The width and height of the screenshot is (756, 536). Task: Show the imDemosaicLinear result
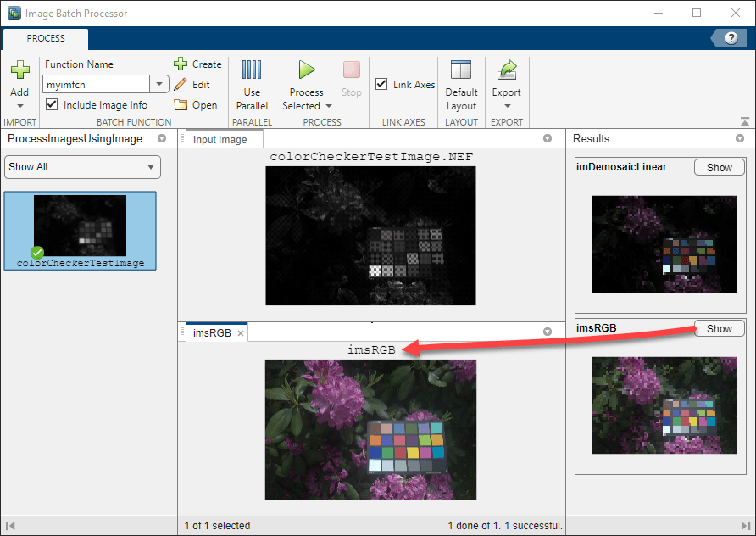[719, 167]
